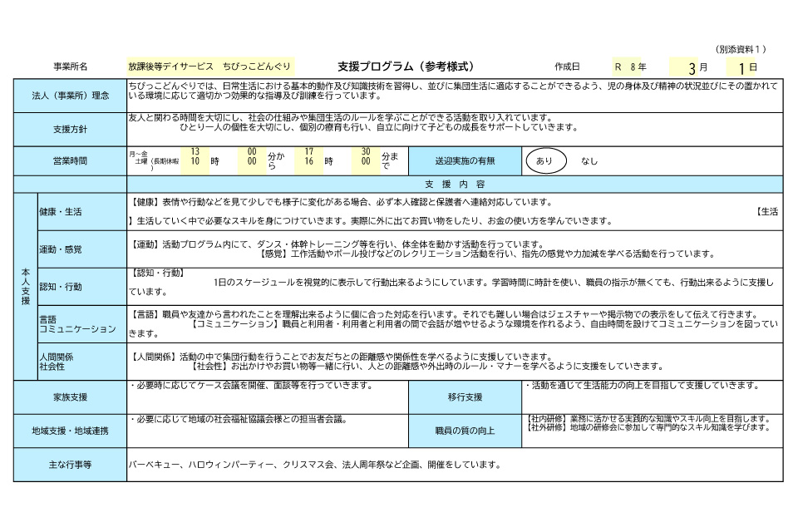Click the 営業時間 header cell
The width and height of the screenshot is (798, 532).
(x=70, y=161)
